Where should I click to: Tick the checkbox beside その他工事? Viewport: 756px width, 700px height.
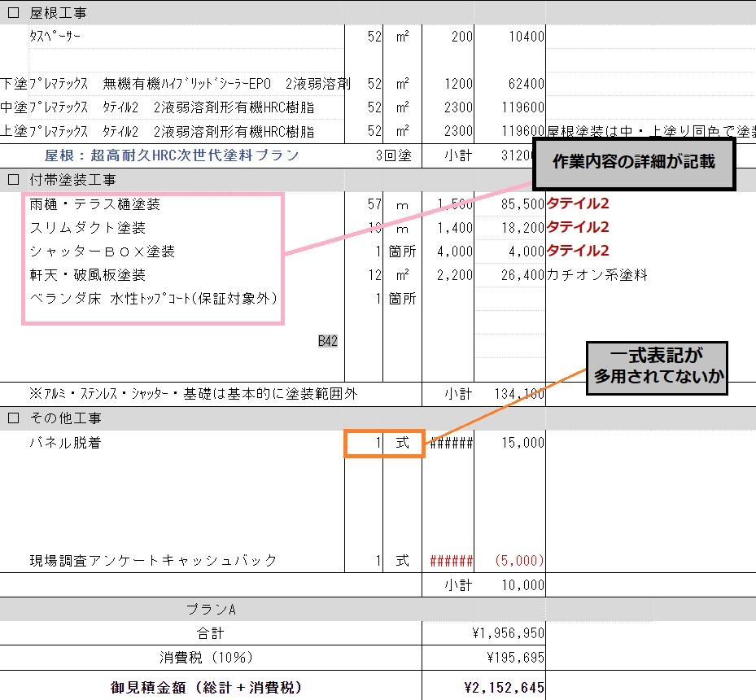point(14,418)
